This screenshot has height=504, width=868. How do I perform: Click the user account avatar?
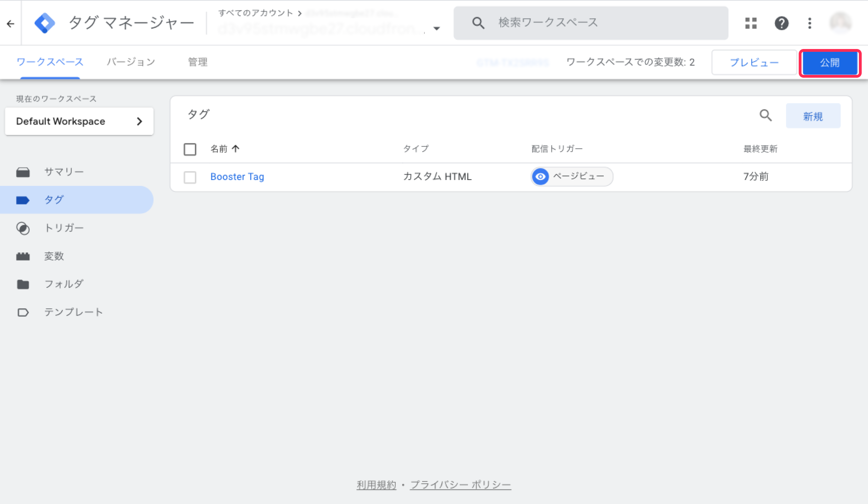click(x=840, y=23)
